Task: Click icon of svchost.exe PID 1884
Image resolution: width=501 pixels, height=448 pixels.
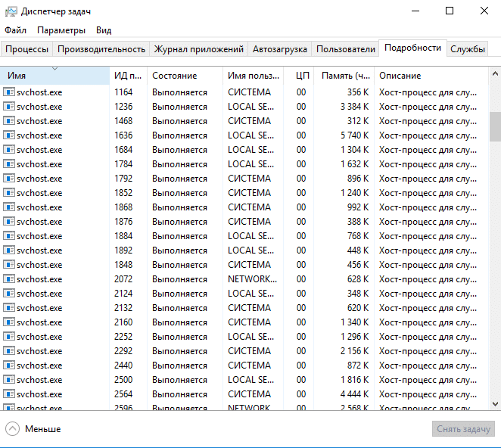Action: pos(9,236)
